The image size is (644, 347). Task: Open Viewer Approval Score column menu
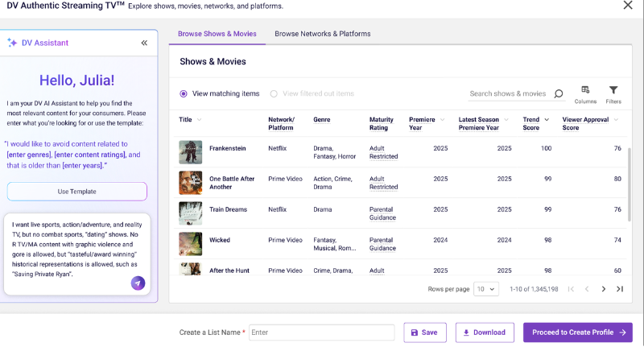pos(616,120)
